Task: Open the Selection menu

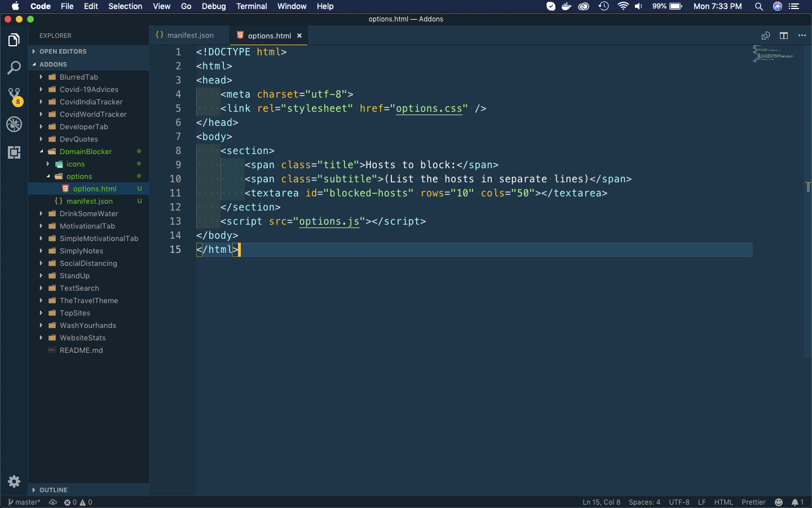Action: coord(125,6)
